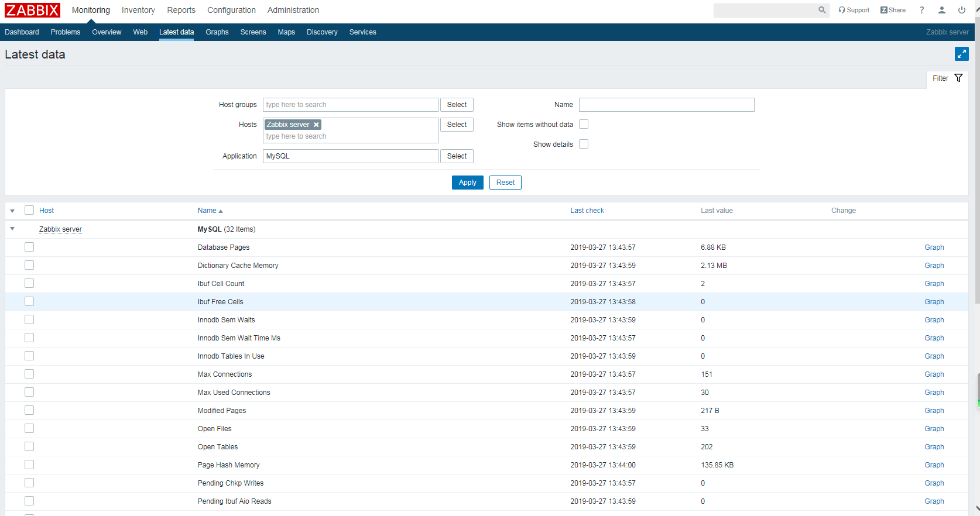Click the Zabbix logo

[x=33, y=10]
